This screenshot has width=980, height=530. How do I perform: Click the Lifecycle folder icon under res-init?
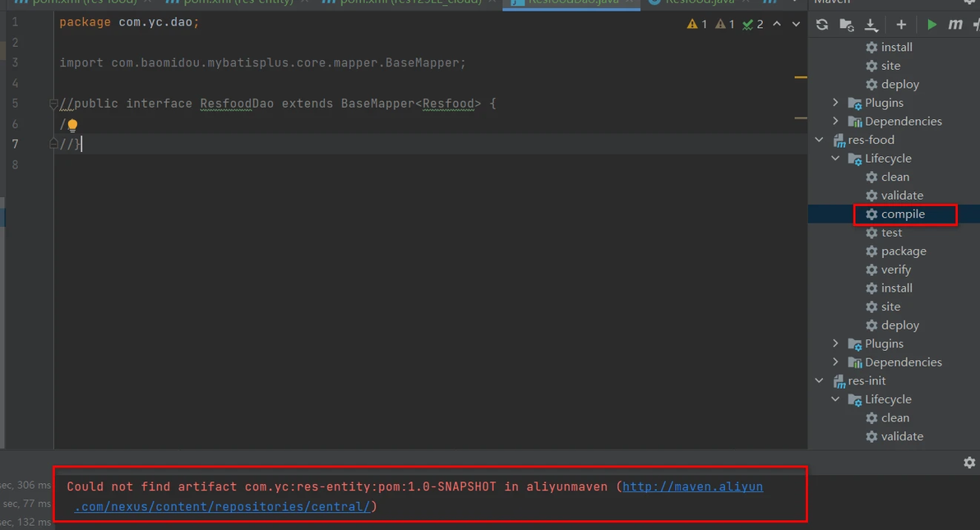pos(854,399)
